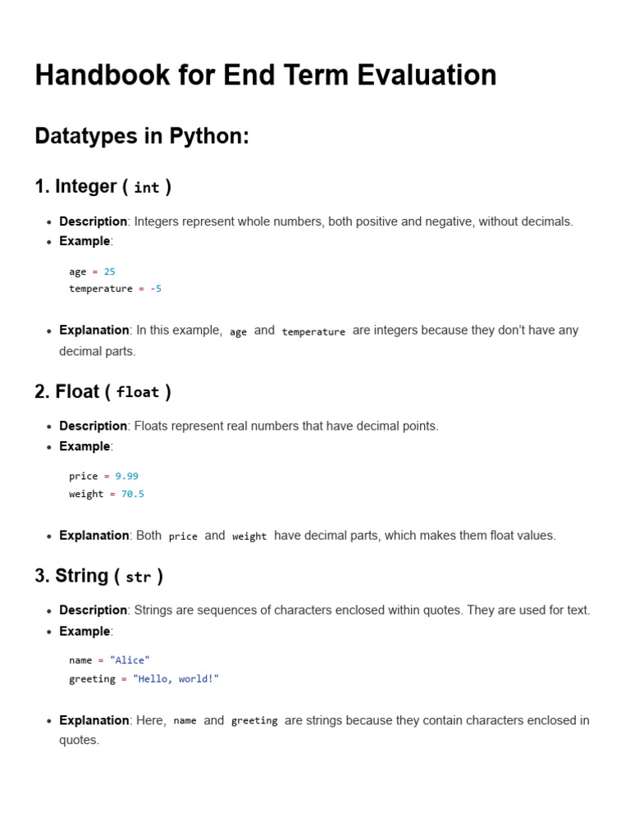This screenshot has width=630, height=840.
Task: Click the 'weight = 70.5' code line
Action: [x=107, y=494]
